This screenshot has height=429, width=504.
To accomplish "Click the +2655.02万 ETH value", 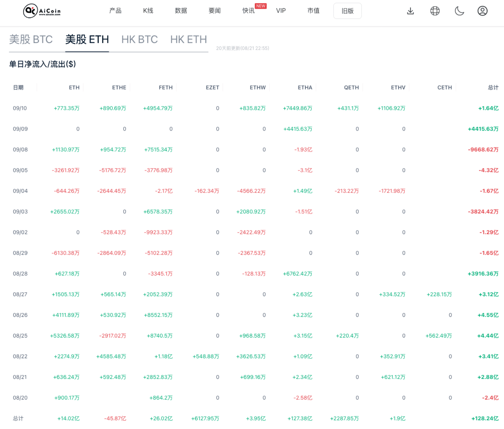I will point(65,212).
